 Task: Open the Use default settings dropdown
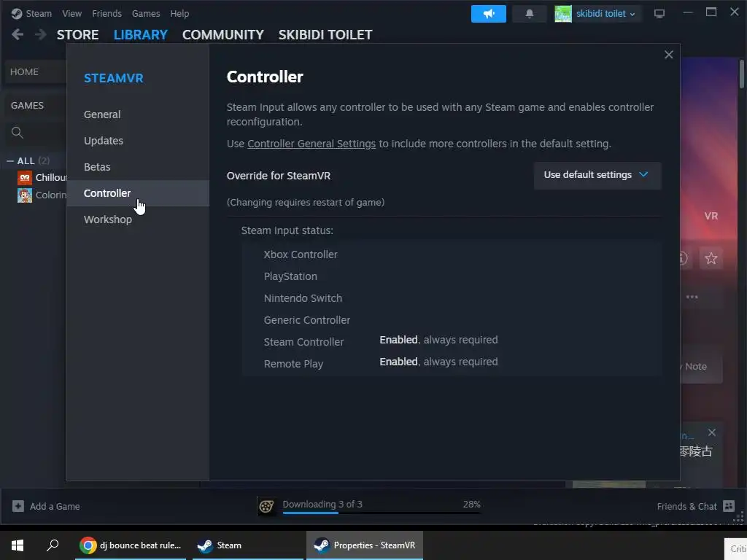pos(597,175)
